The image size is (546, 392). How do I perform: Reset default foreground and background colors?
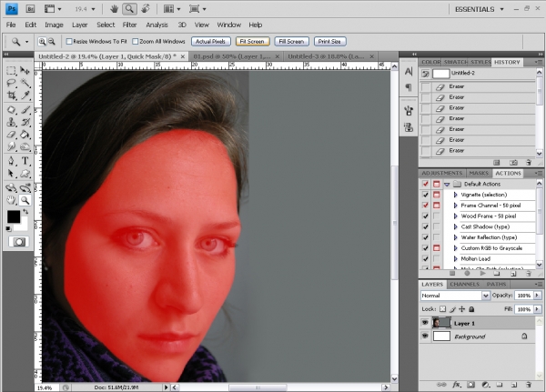(x=9, y=228)
